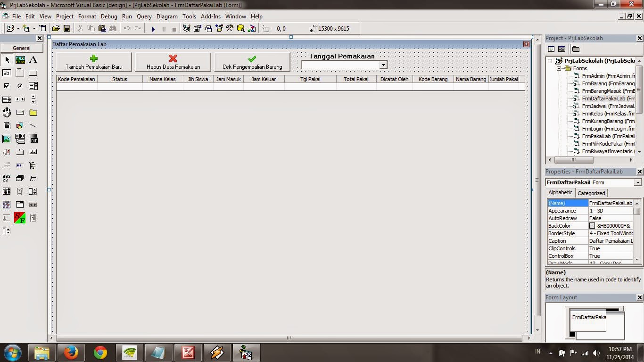Click the FrmDaftarPakai Form Layout thumbnail
Viewport: 644px width, 362px height.
[587, 321]
